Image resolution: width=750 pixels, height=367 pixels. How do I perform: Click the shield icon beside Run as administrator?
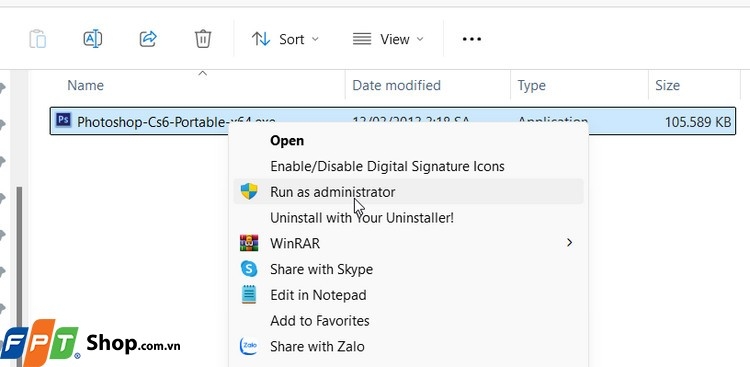pos(249,191)
